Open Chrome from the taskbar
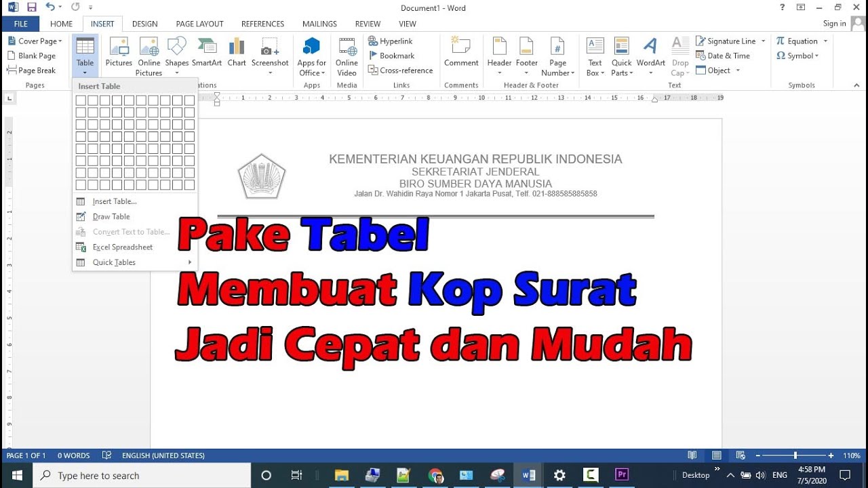This screenshot has width=868, height=488. click(435, 475)
